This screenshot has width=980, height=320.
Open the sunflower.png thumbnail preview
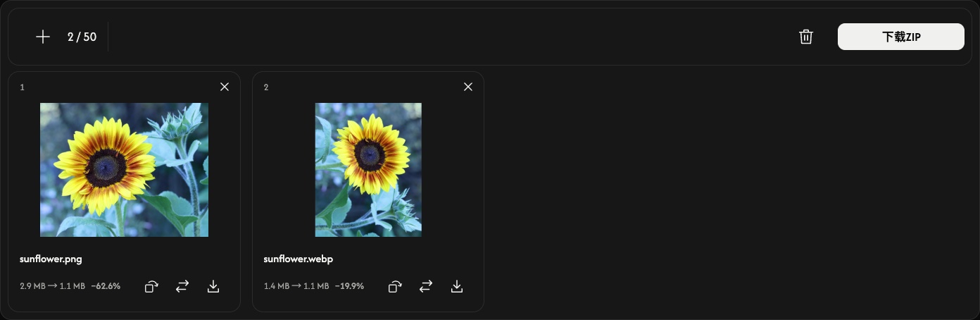(x=124, y=170)
